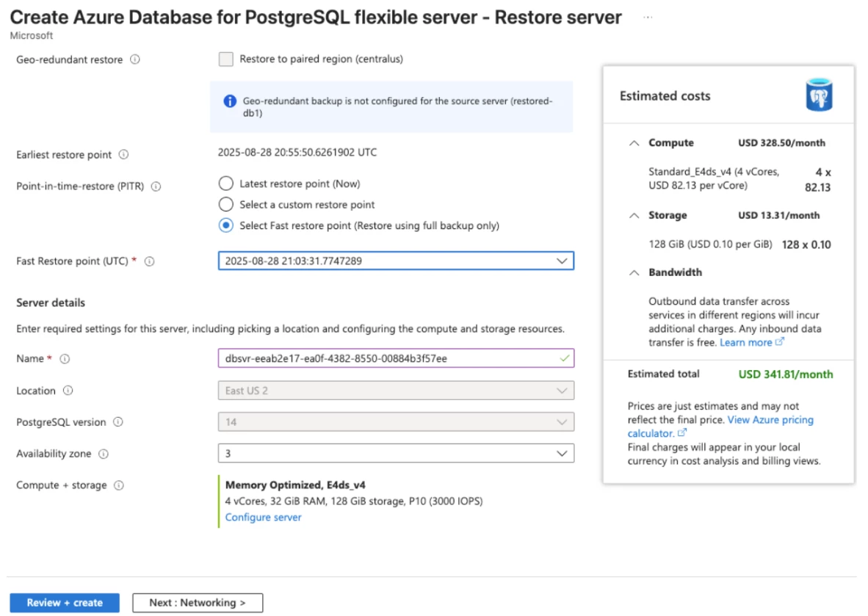Open the Availability zone dropdown
This screenshot has height=616, width=868.
click(x=396, y=454)
